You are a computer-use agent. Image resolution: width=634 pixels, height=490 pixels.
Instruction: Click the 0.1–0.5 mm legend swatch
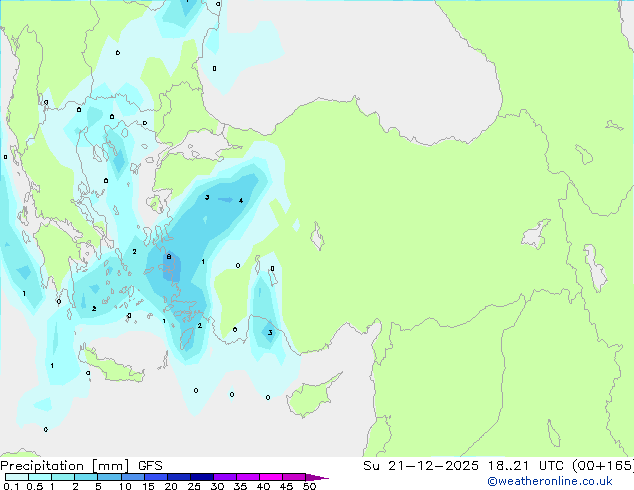click(x=17, y=477)
